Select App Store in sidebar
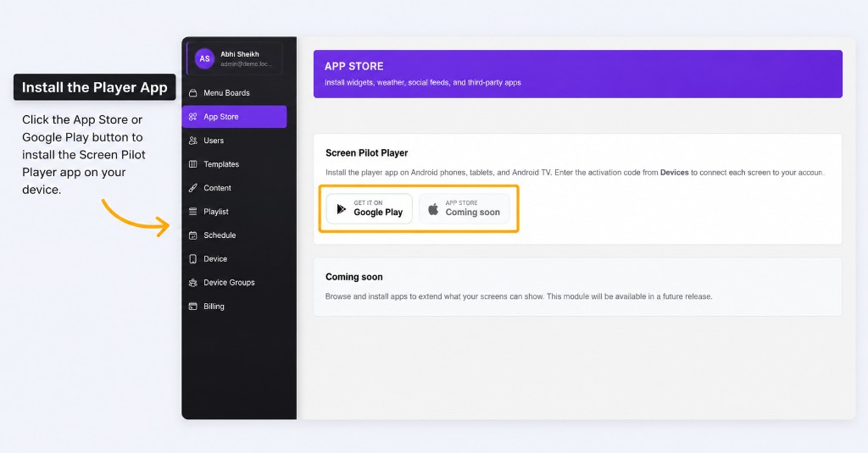Image resolution: width=868 pixels, height=453 pixels. click(x=234, y=117)
